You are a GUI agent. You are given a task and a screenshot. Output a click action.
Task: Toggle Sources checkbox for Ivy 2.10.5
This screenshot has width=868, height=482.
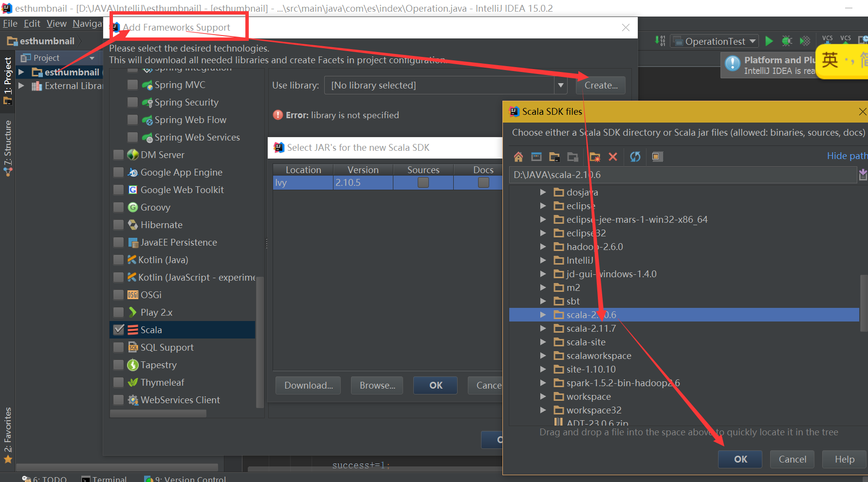[x=424, y=182]
